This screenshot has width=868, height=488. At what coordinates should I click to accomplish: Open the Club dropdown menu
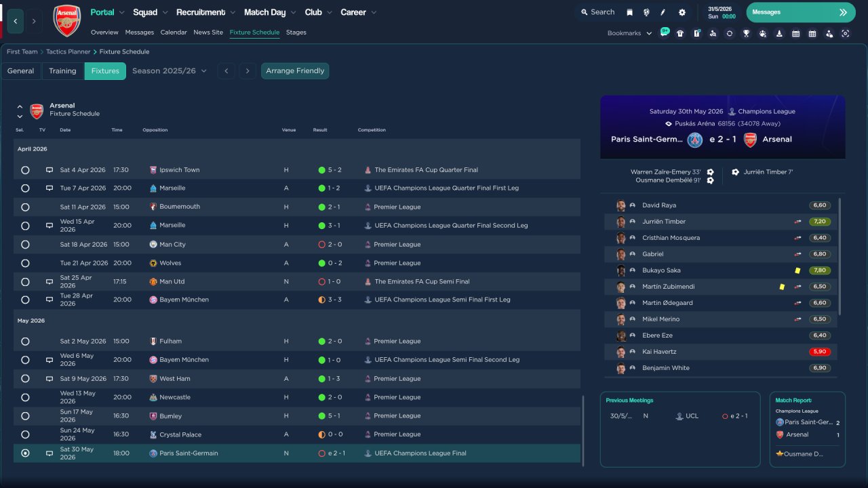318,12
